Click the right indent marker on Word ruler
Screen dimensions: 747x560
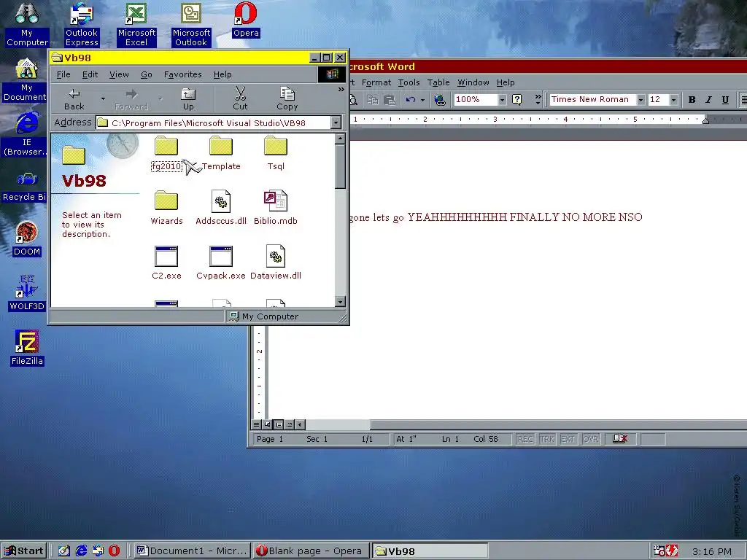coord(705,121)
